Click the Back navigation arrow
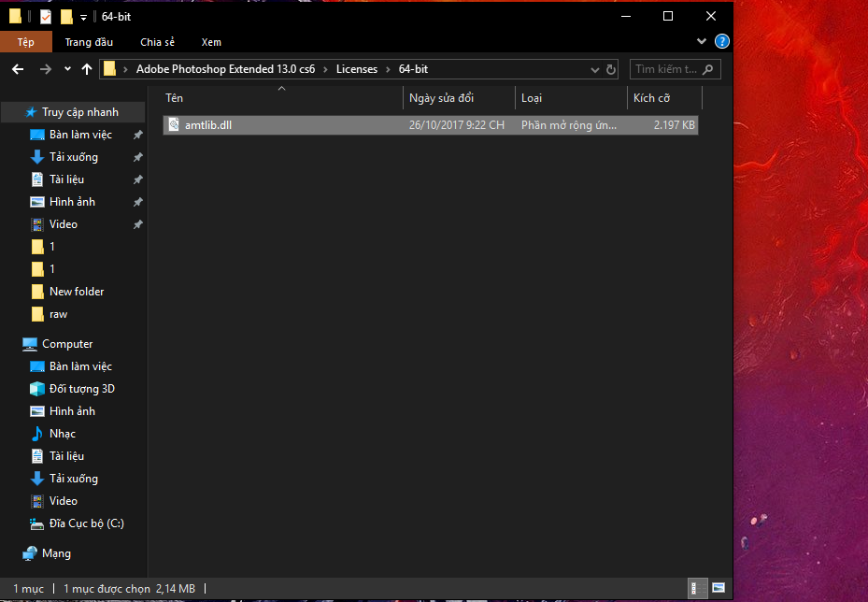 click(x=18, y=69)
